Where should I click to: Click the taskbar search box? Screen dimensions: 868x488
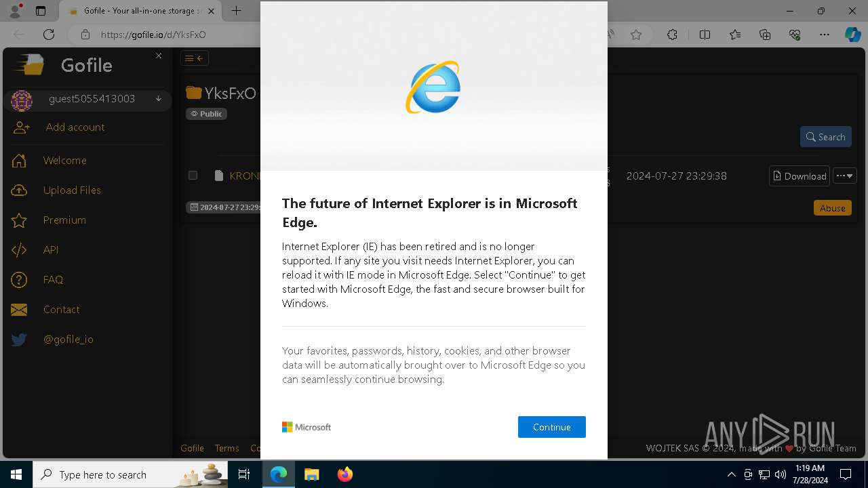click(130, 474)
